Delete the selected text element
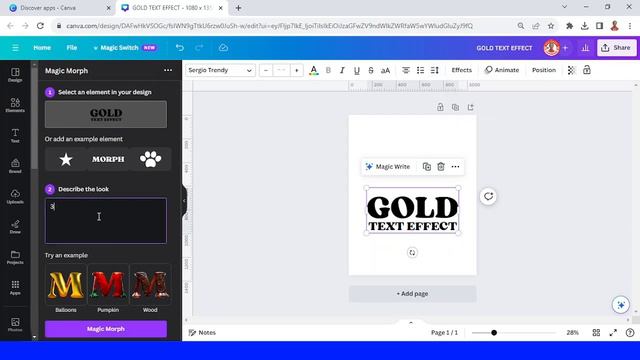Screen dimensions: 640x360 441,167
